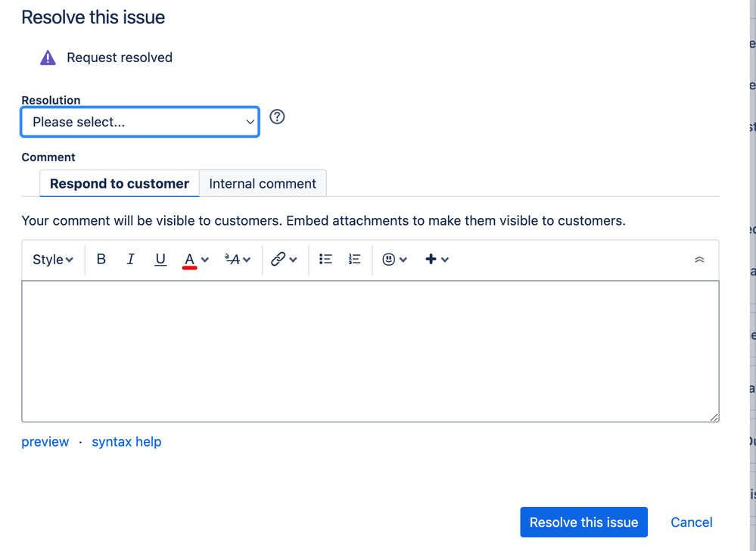This screenshot has height=551, width=756.
Task: Click inside the comment text area
Action: pos(370,351)
